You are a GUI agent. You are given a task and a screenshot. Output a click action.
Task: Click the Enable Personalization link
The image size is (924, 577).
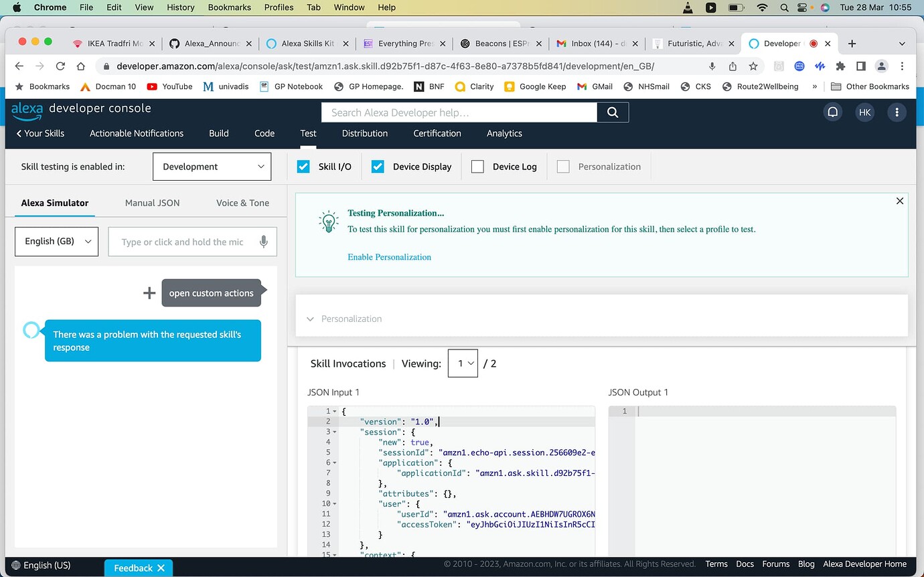tap(389, 256)
